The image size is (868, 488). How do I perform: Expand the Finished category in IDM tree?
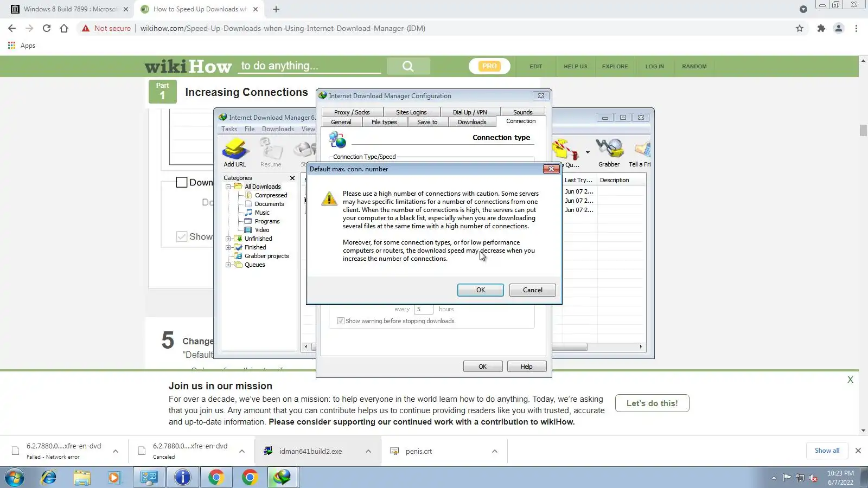tap(228, 247)
